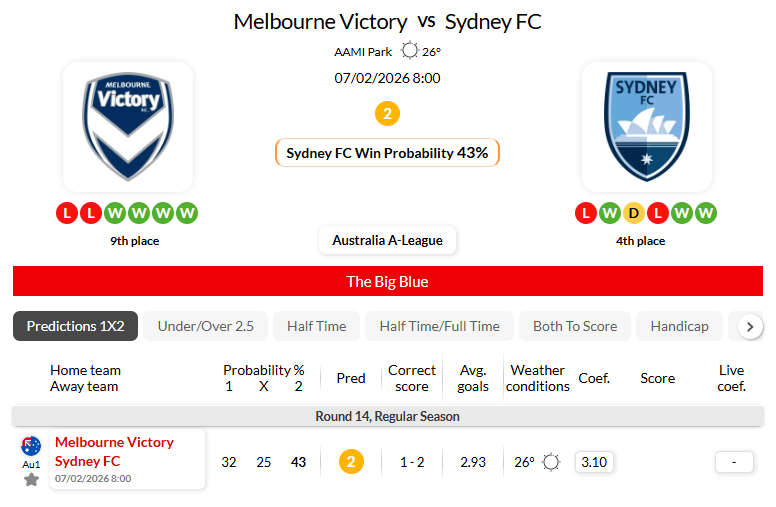Switch to the Handicap tab

point(679,326)
